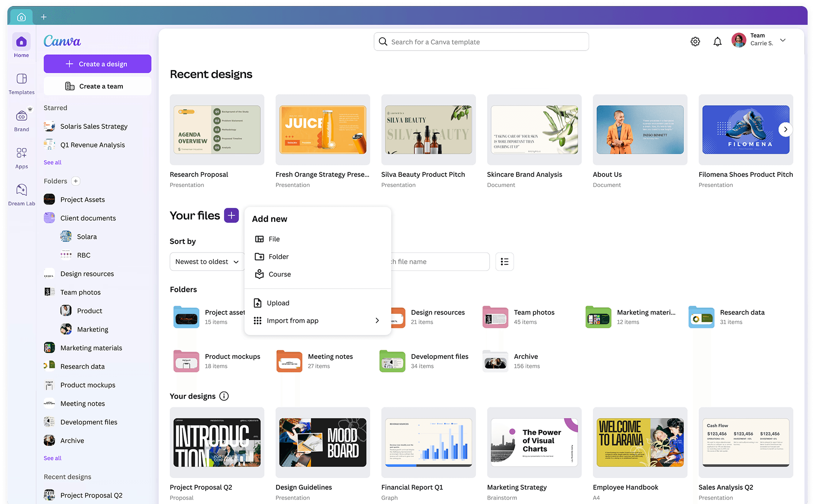This screenshot has width=815, height=504.
Task: Open the notifications bell
Action: pos(717,42)
